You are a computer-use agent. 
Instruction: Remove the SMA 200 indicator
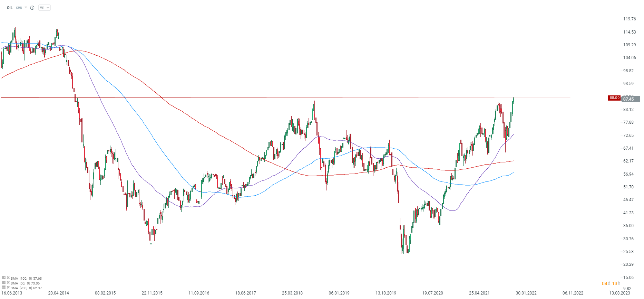[8, 287]
